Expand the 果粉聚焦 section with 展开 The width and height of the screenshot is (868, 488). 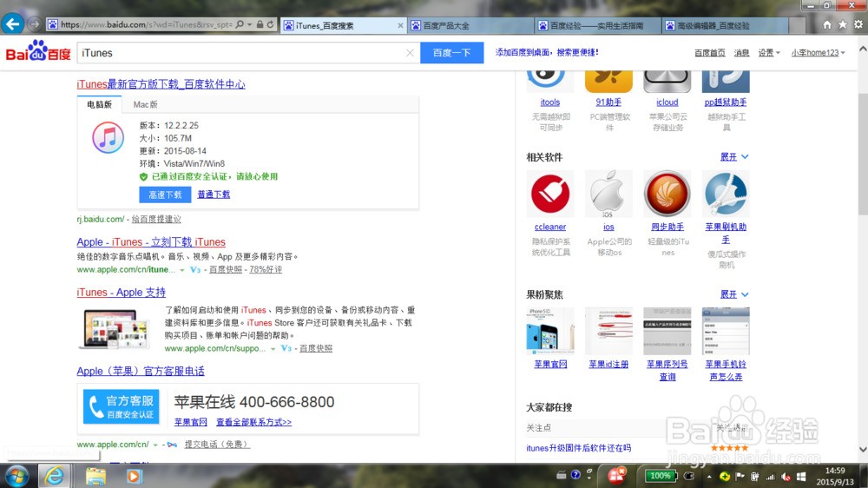[733, 294]
